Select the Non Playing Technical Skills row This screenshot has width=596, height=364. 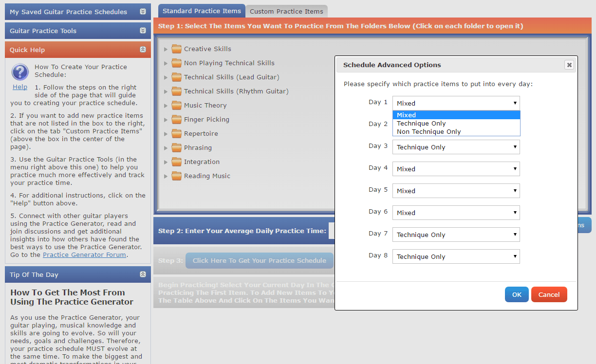[229, 63]
